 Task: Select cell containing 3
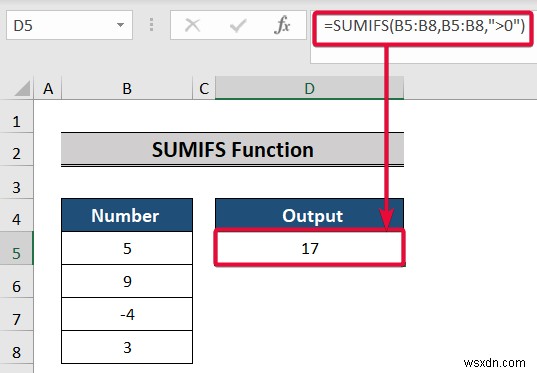coord(127,347)
